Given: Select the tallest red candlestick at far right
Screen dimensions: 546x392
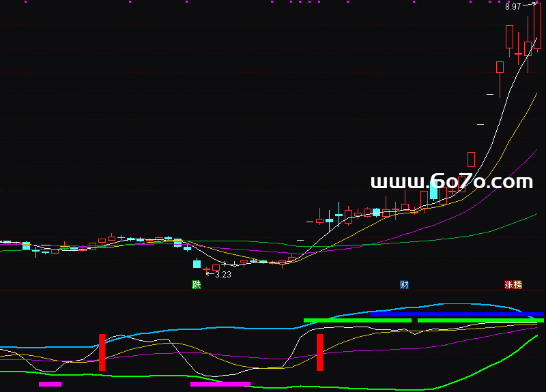Looking at the screenshot, I should [537, 26].
